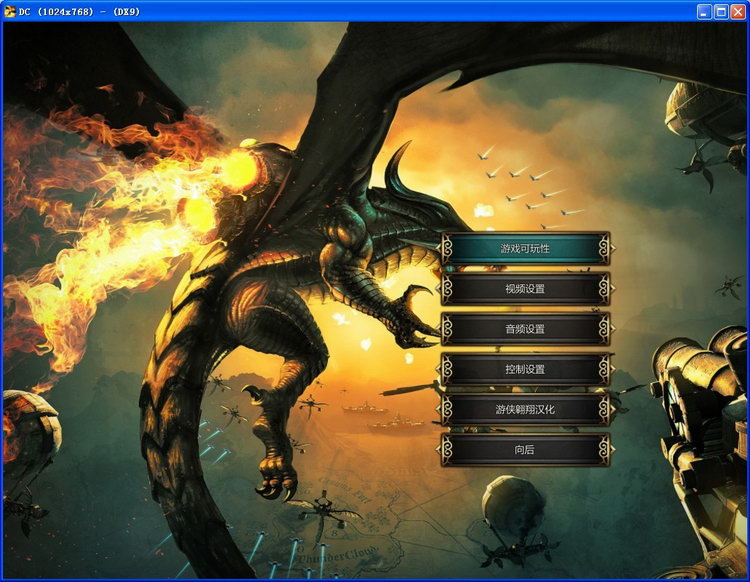Choose the 游侠翱翔汉化 menu item
The image size is (750, 582).
(525, 409)
